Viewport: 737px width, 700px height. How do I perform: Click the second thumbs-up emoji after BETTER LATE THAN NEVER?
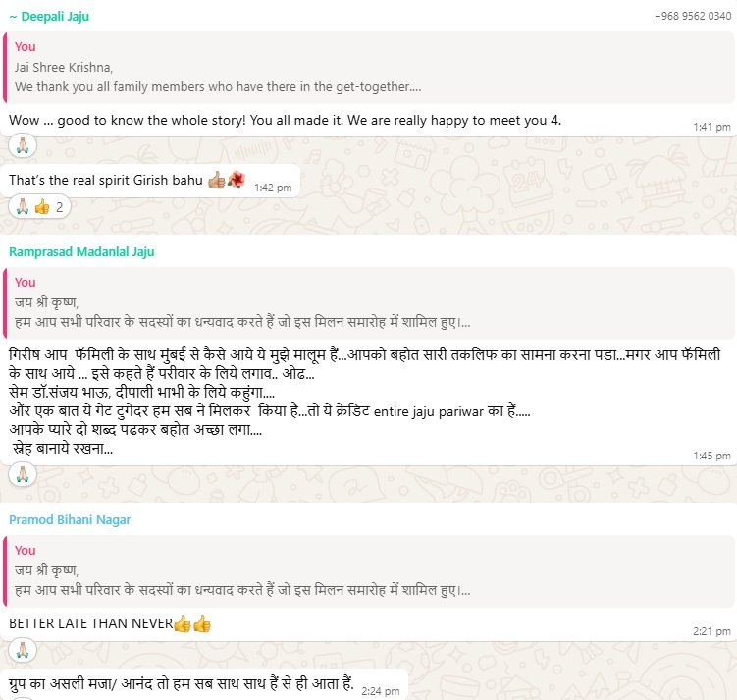pyautogui.click(x=201, y=623)
